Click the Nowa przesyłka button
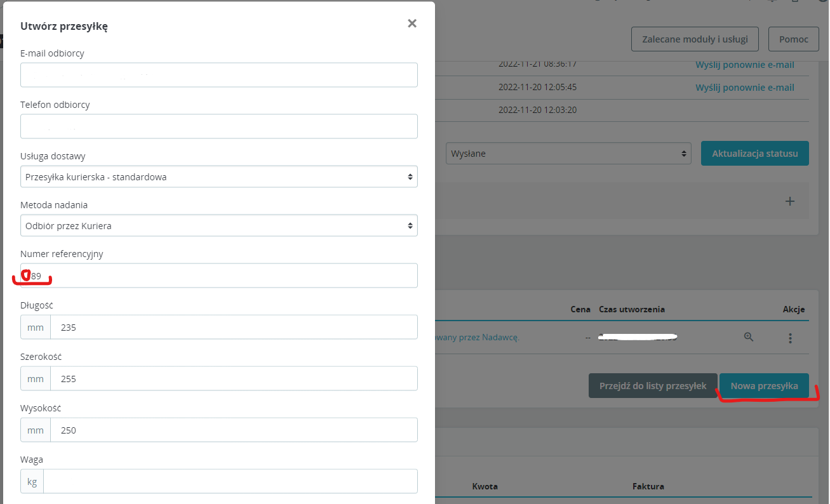 [x=764, y=385]
